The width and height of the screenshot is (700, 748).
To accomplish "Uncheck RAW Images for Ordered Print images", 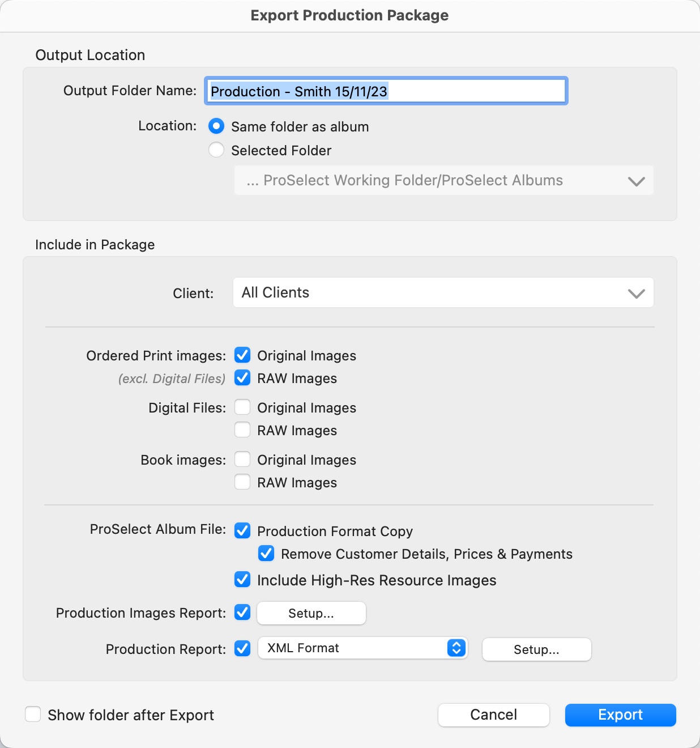I will (242, 378).
